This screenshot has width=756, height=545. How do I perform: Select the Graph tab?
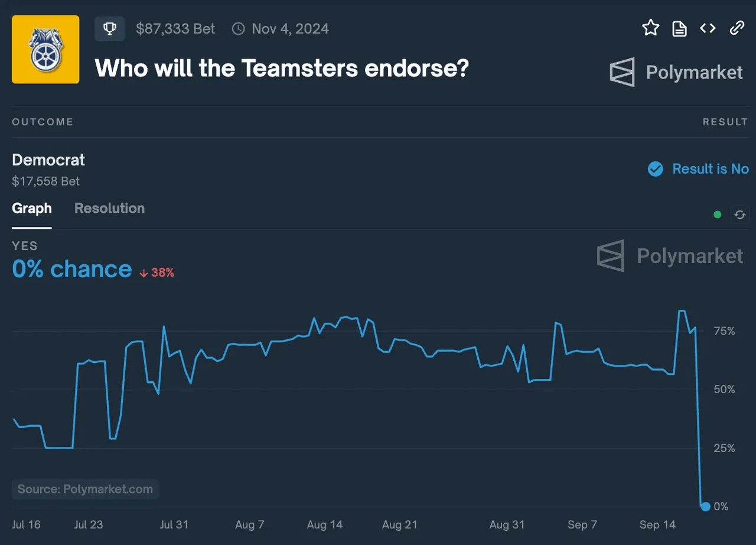[x=32, y=208]
